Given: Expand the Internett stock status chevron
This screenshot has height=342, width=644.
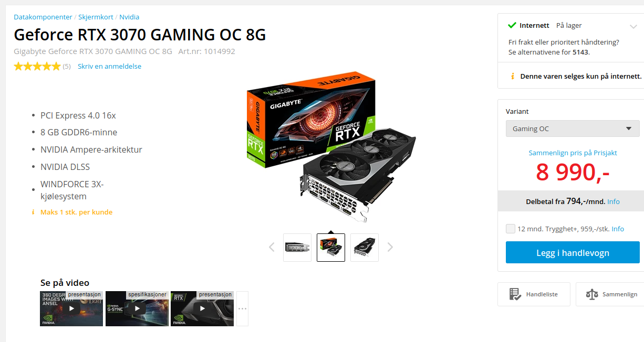Looking at the screenshot, I should point(633,26).
